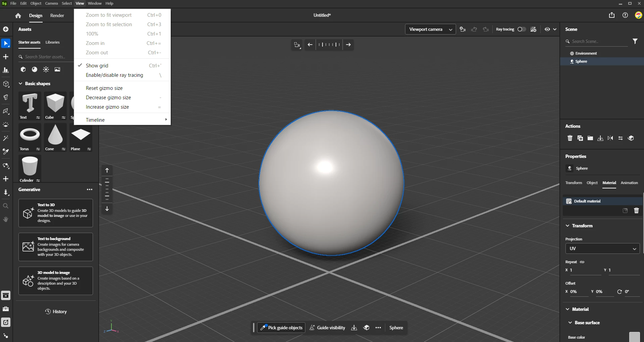Filter starter assets by lights icon
The image size is (644, 342).
(46, 69)
